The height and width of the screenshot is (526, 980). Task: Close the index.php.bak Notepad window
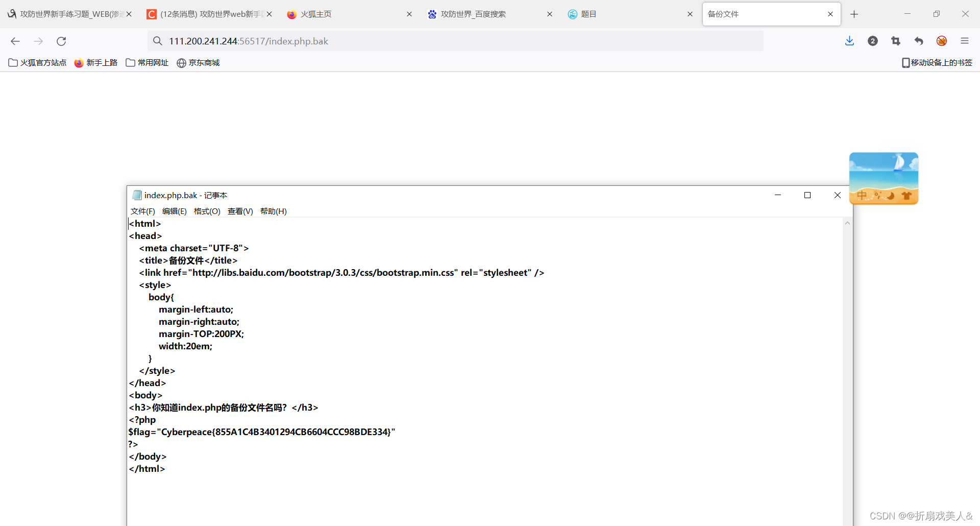click(x=838, y=195)
